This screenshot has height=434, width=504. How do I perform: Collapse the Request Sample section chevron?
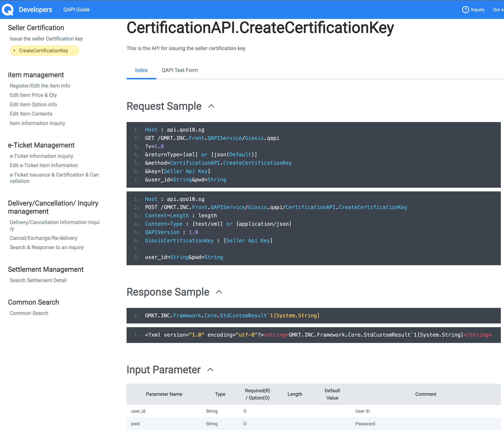click(x=211, y=106)
